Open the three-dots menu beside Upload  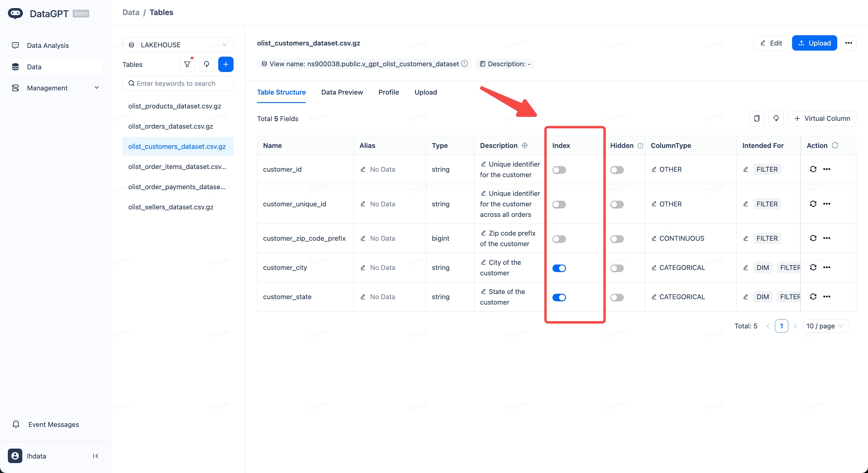[848, 43]
